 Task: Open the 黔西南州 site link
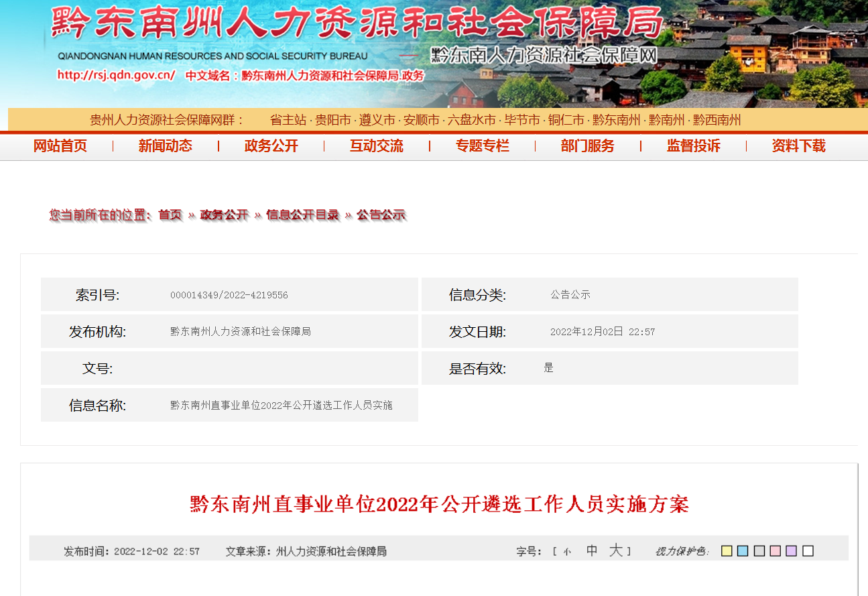click(717, 121)
